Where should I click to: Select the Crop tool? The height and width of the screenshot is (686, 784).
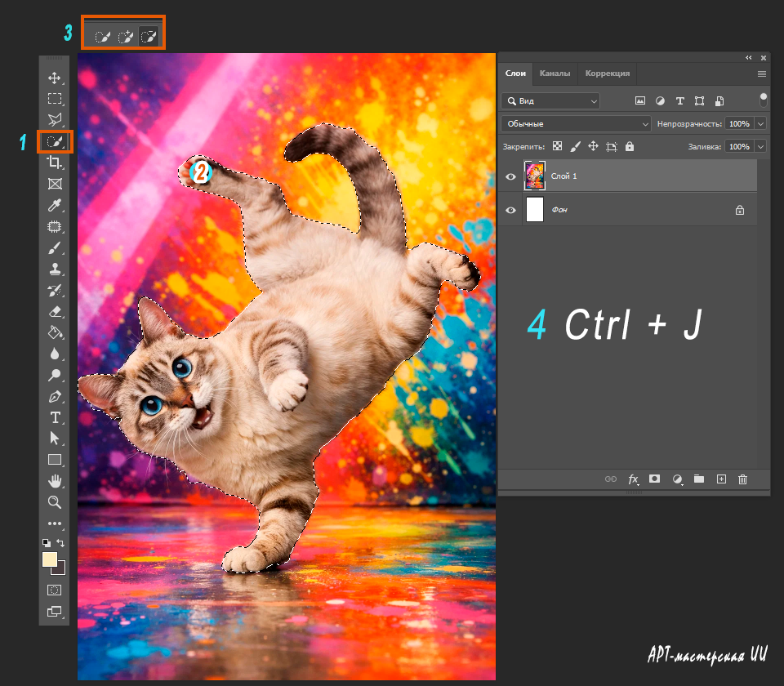(55, 163)
